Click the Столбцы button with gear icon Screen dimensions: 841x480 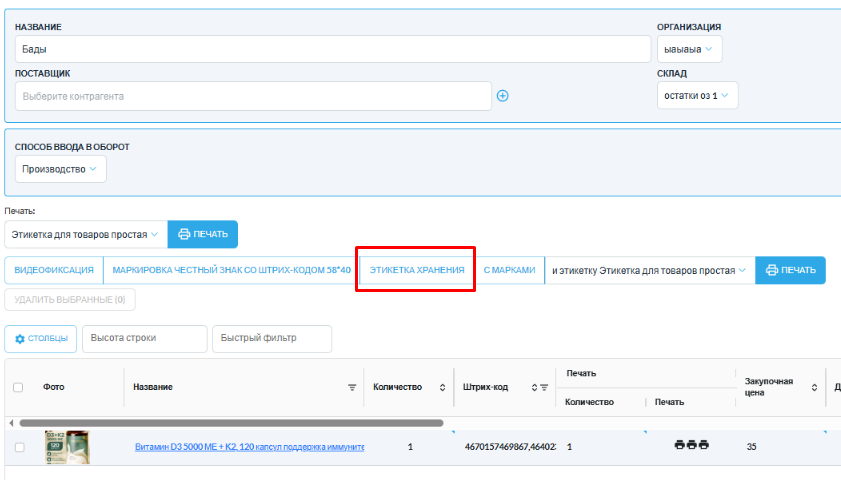pos(41,338)
